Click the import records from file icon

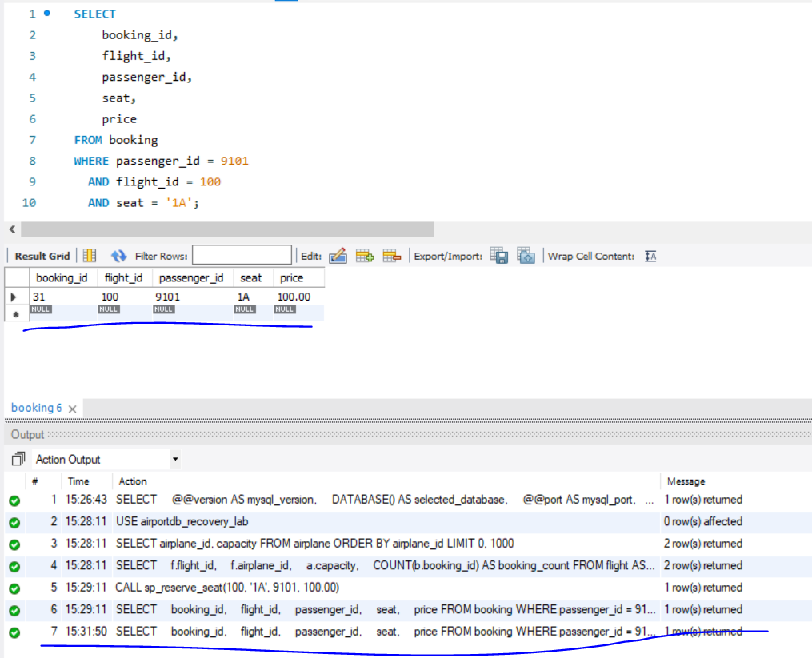(x=526, y=256)
